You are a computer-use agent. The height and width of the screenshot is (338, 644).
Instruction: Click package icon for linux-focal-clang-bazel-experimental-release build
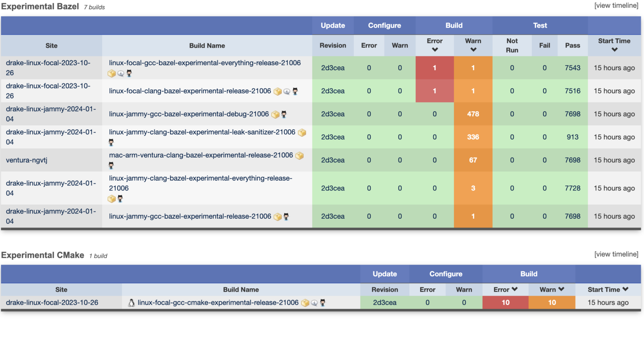tap(277, 91)
